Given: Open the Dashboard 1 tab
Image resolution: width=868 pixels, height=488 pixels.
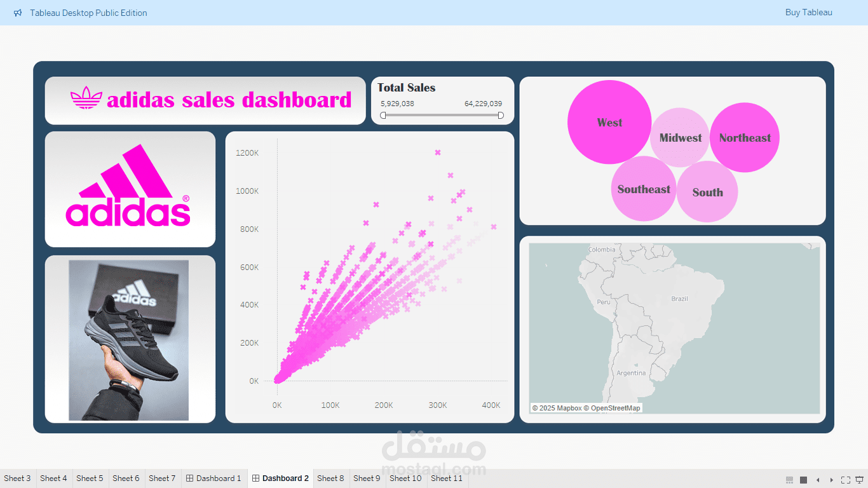Looking at the screenshot, I should tap(214, 478).
